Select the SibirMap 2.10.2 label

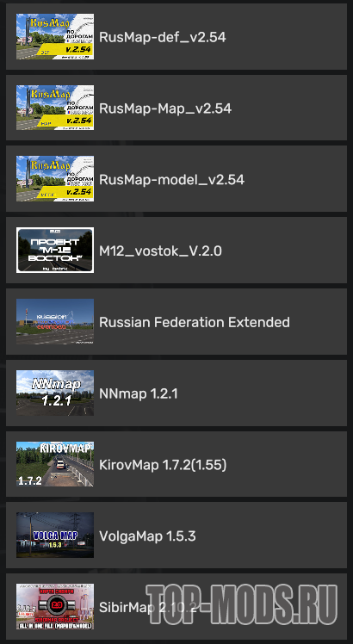coord(148,607)
